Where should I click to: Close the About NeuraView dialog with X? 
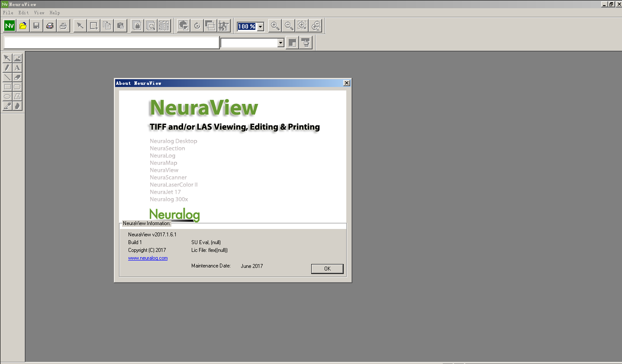[346, 83]
